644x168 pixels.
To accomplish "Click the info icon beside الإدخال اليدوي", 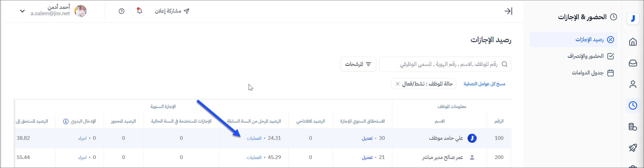I will 66,122.
